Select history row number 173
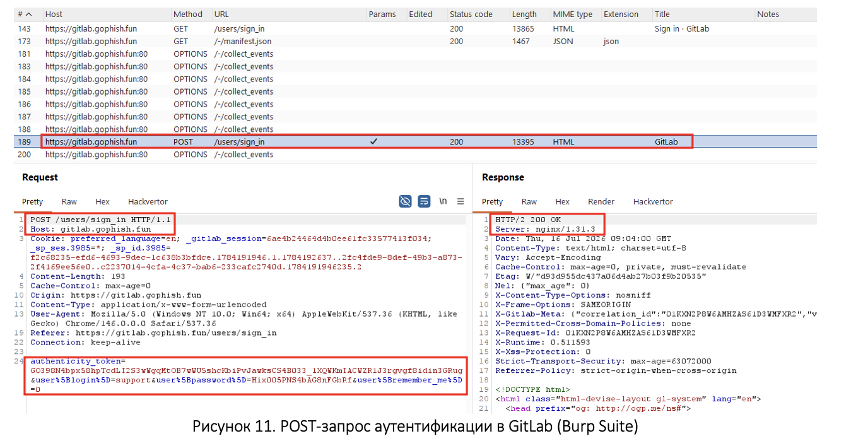 (x=415, y=41)
